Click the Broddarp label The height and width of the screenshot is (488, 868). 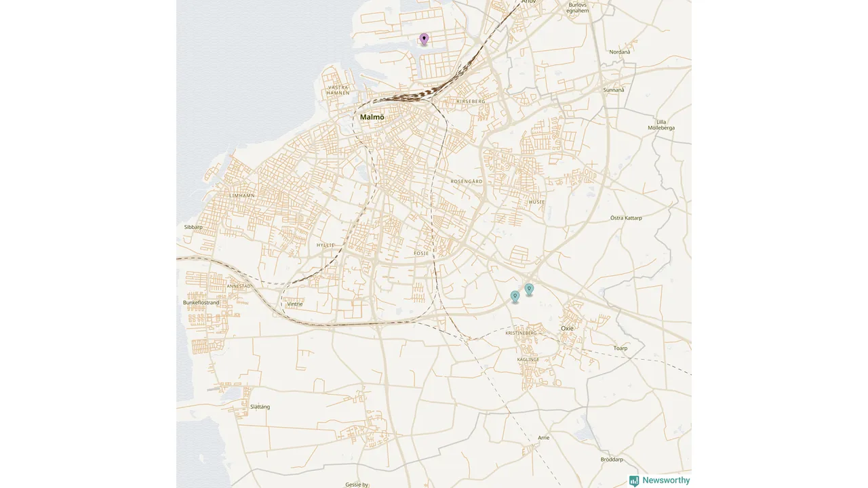pos(612,459)
